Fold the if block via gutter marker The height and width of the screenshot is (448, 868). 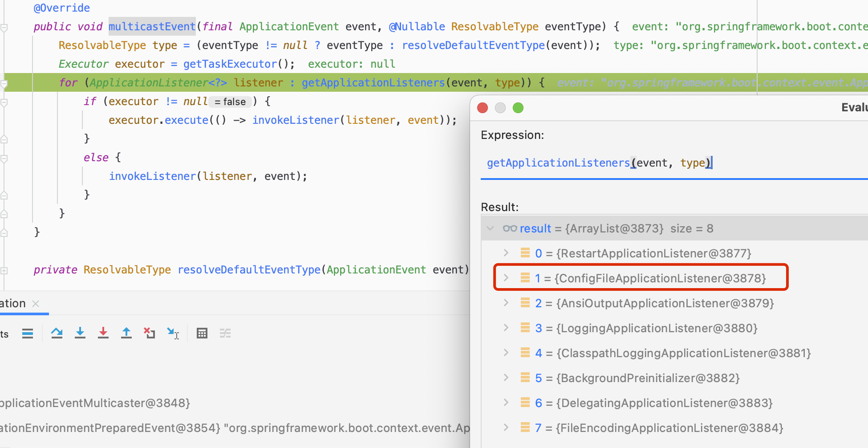[4, 102]
